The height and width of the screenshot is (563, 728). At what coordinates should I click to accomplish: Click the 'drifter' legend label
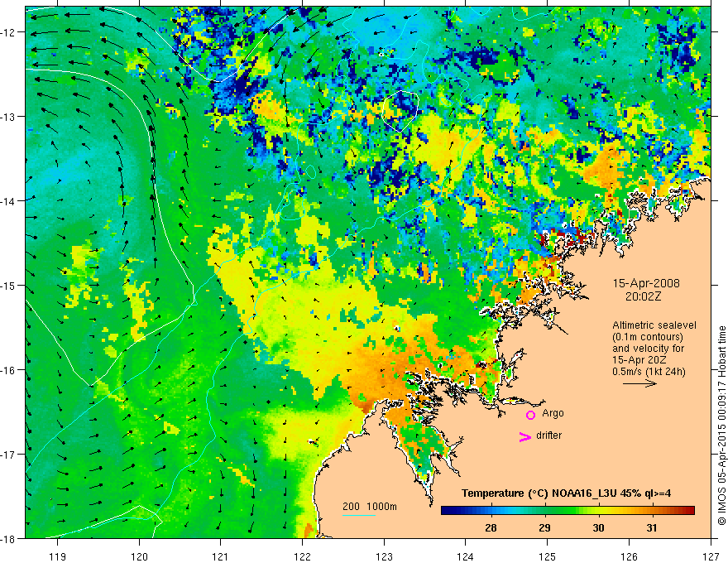(x=548, y=435)
